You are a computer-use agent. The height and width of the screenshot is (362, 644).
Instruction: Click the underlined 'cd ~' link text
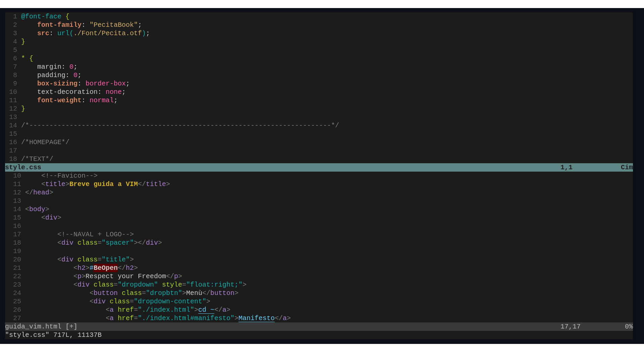point(206,310)
